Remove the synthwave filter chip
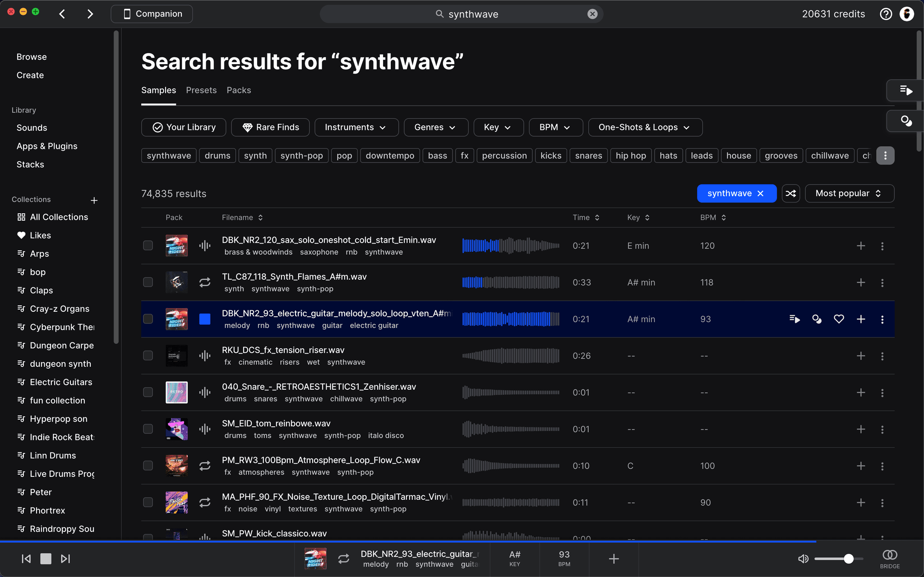 (x=761, y=194)
